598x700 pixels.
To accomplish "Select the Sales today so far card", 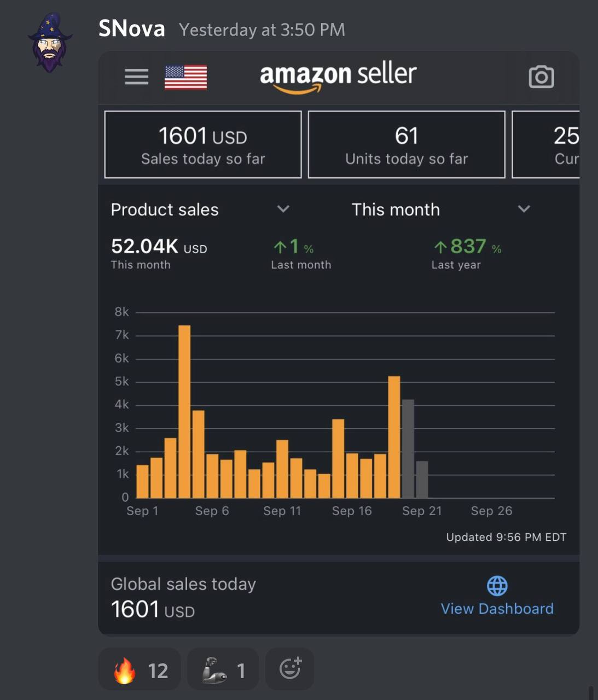I will click(203, 144).
